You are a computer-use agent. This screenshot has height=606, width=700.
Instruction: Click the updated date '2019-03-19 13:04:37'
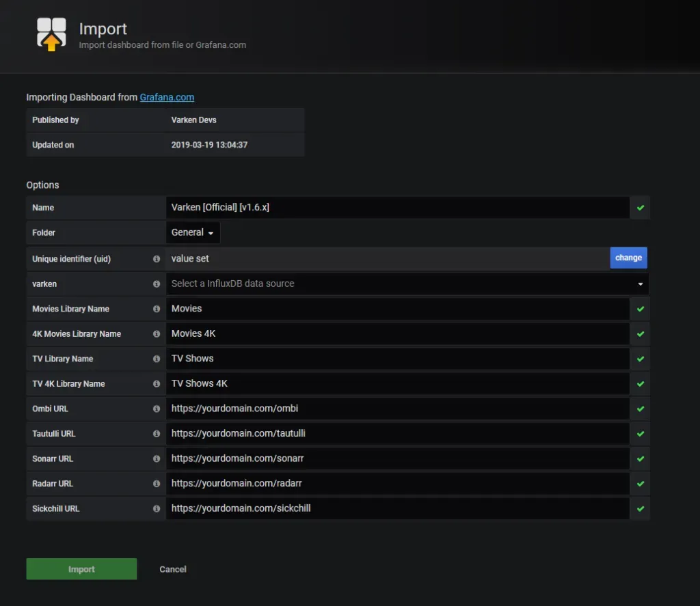tap(209, 145)
